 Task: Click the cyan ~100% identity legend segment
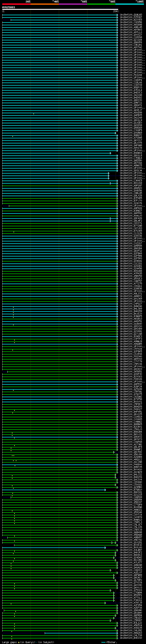tap(130, 4)
